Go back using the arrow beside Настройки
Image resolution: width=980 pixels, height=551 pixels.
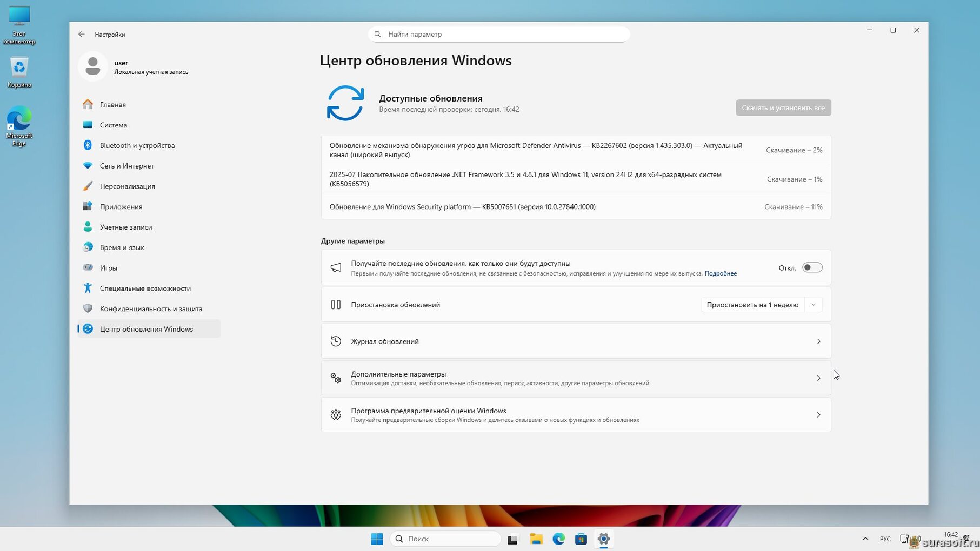(x=82, y=34)
